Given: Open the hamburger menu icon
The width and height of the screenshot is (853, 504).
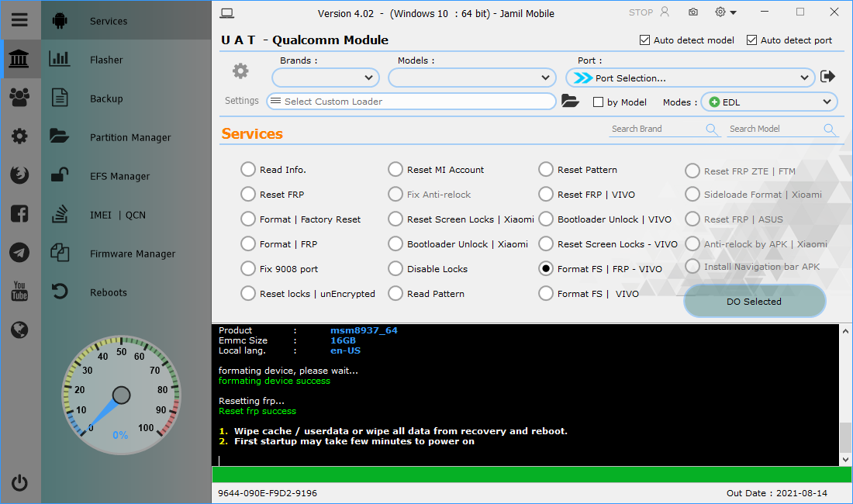Looking at the screenshot, I should (19, 19).
